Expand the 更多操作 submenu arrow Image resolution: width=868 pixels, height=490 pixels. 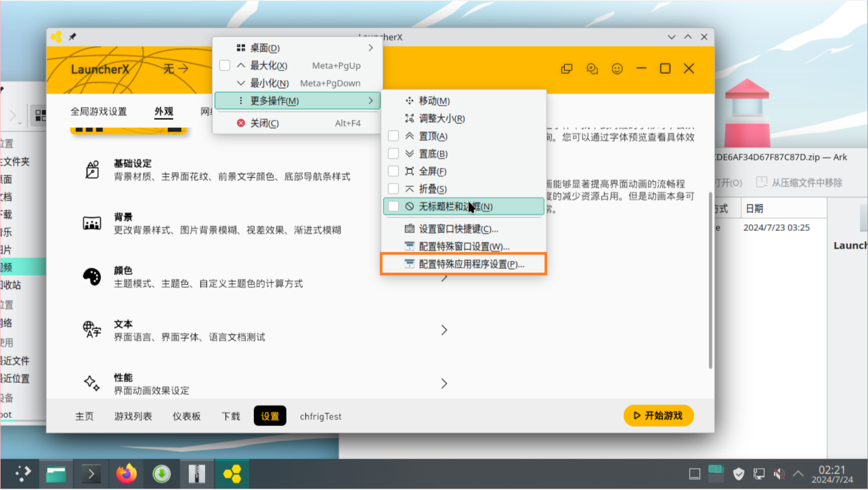pyautogui.click(x=371, y=101)
